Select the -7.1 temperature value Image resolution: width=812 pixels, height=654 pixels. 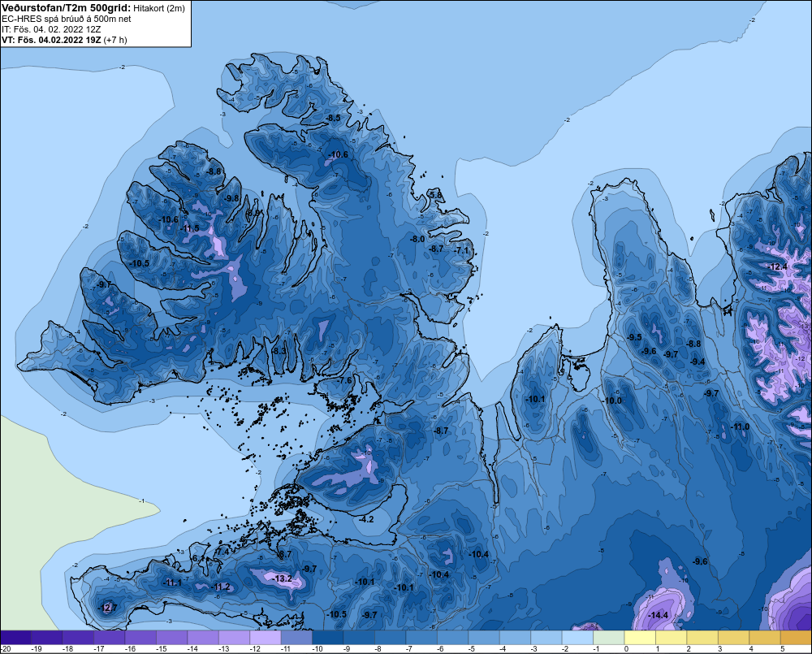[x=461, y=250]
